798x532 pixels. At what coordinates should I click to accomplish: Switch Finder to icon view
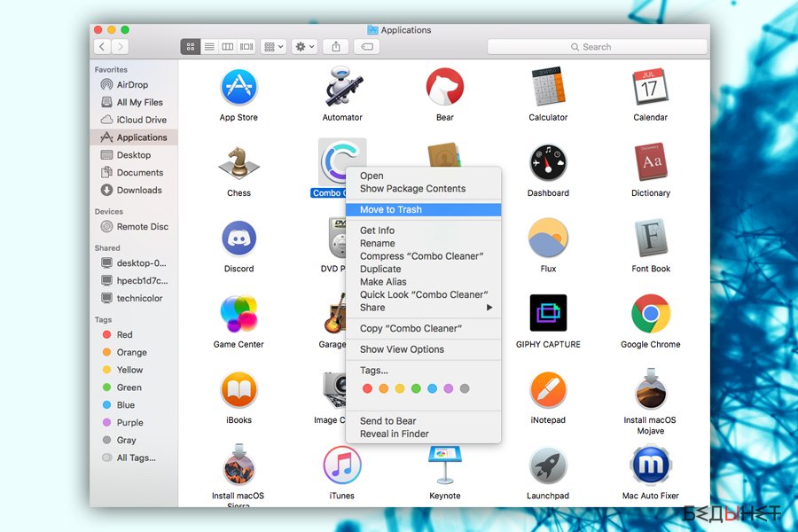(x=191, y=47)
